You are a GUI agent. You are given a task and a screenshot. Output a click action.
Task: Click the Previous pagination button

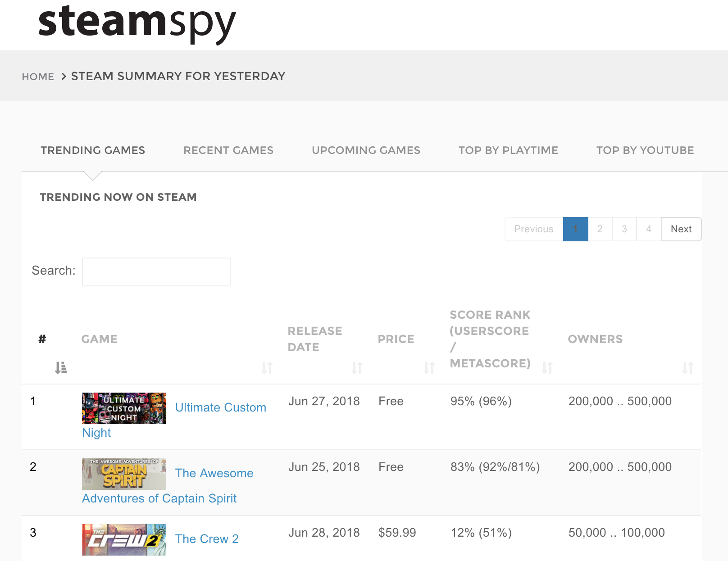[534, 229]
